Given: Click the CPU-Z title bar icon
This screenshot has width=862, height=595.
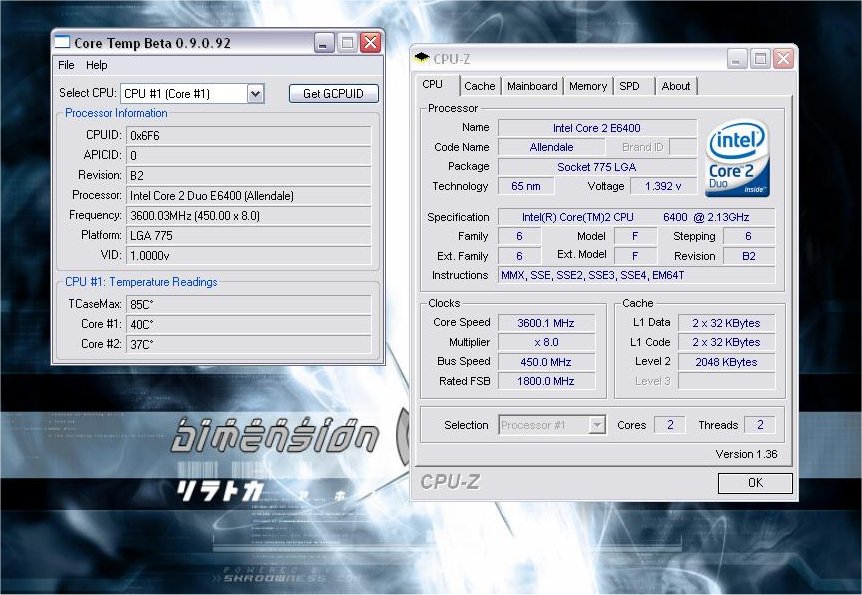Looking at the screenshot, I should tap(422, 58).
